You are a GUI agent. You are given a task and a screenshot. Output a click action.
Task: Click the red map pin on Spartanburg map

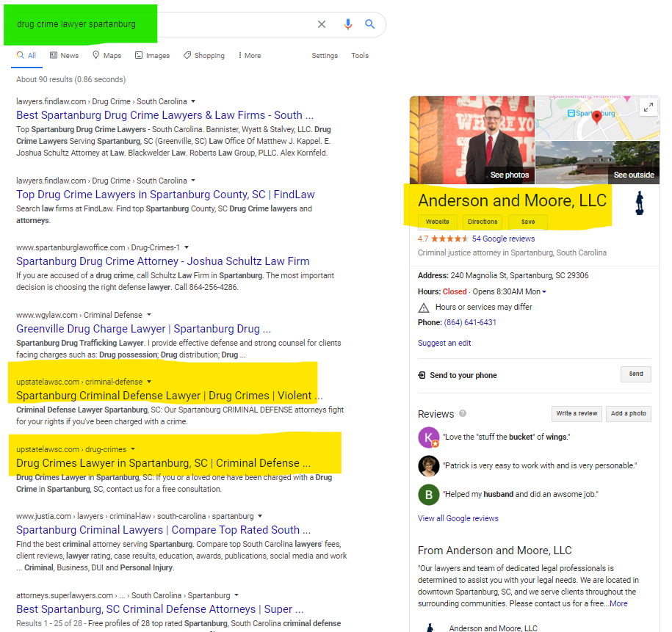click(x=596, y=117)
